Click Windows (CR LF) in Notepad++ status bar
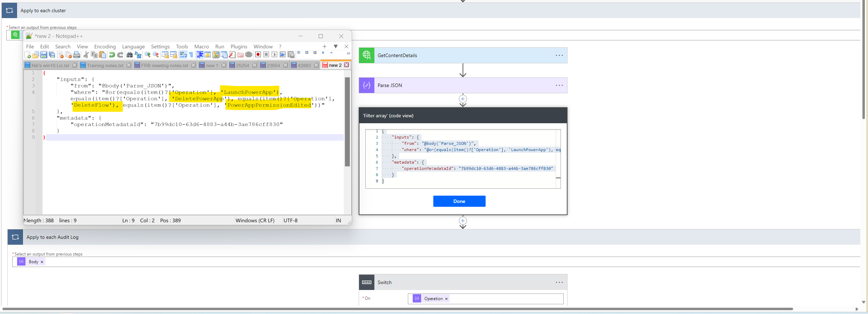This screenshot has width=868, height=314. [255, 220]
